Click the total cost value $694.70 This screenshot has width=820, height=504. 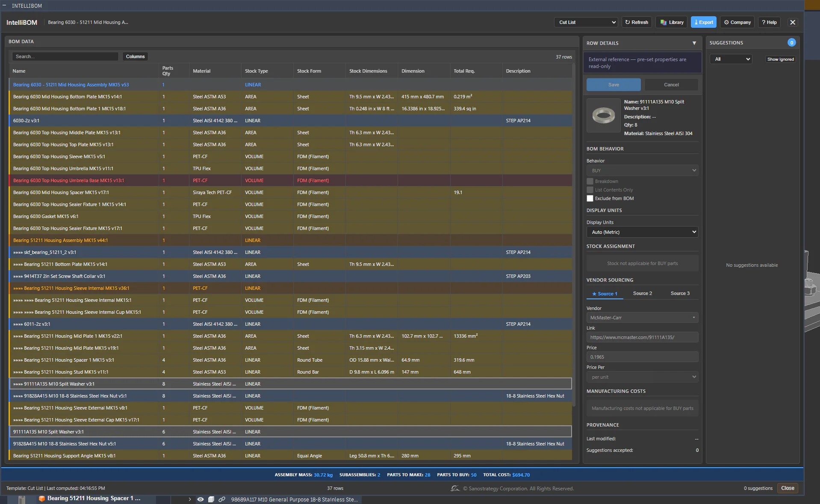(x=521, y=475)
